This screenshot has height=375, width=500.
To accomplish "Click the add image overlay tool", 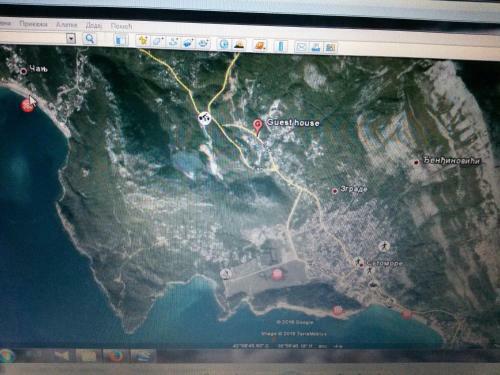I will click(x=188, y=43).
